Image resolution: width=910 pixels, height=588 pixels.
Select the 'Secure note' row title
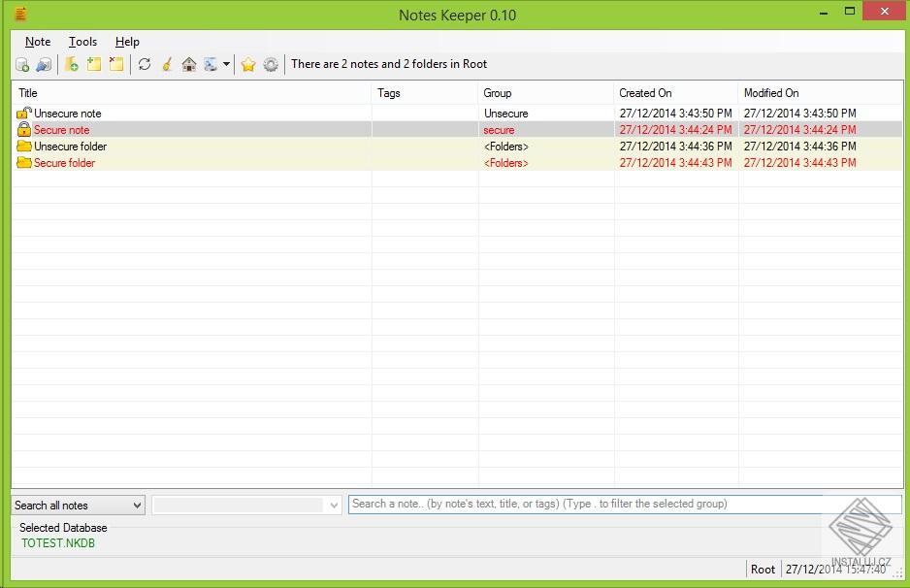(x=61, y=130)
